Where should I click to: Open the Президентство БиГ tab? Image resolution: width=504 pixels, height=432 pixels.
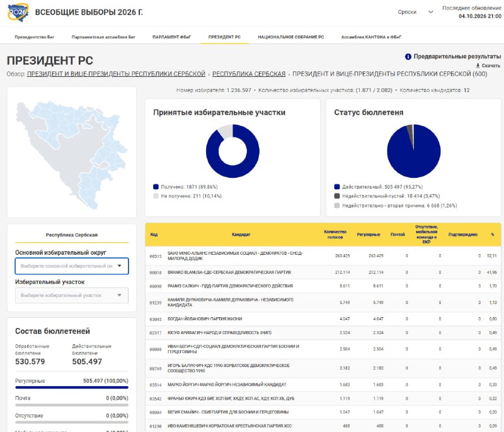[35, 37]
